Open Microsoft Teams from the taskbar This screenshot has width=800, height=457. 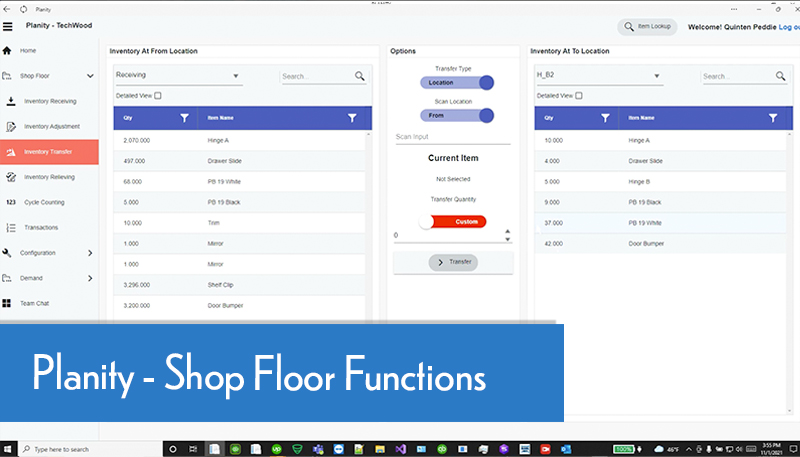coord(318,449)
